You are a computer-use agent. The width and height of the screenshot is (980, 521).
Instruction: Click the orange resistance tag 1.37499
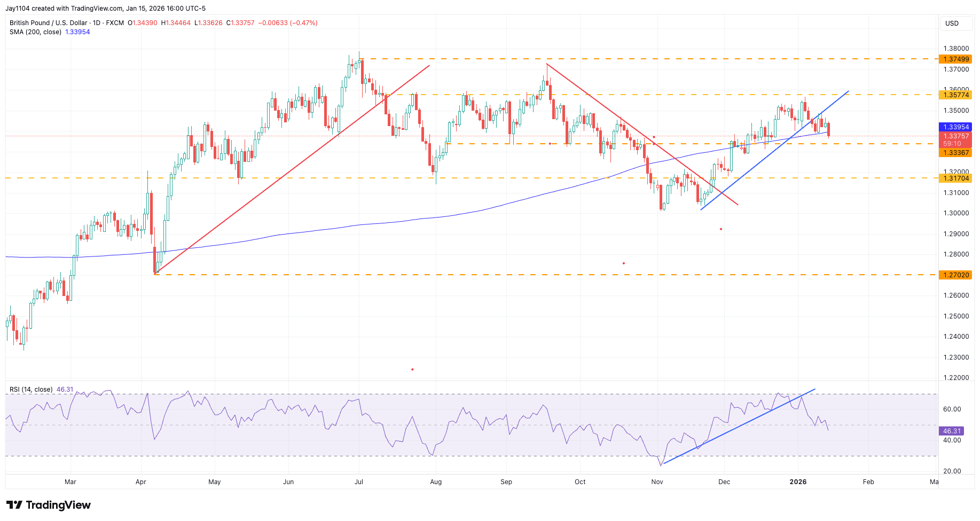(x=957, y=60)
